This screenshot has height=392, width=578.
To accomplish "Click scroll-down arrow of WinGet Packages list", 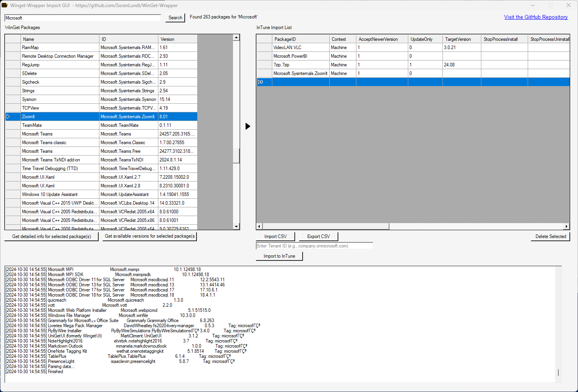I will 236,226.
